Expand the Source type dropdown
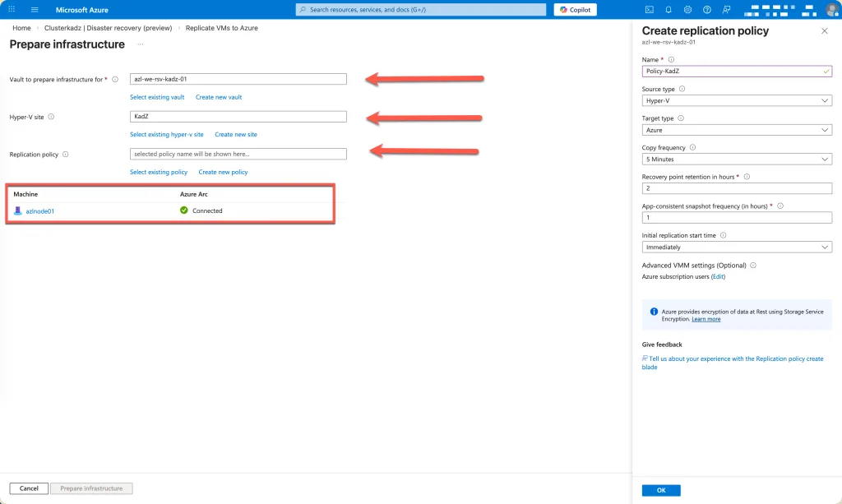The height and width of the screenshot is (504, 842). click(x=736, y=100)
